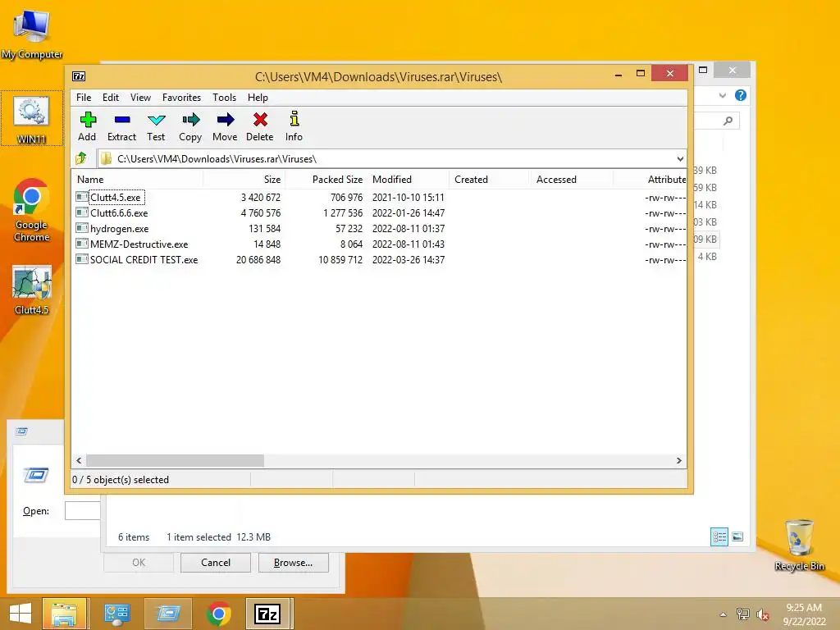Click Browse... in the Run dialog
The height and width of the screenshot is (630, 840).
(293, 563)
